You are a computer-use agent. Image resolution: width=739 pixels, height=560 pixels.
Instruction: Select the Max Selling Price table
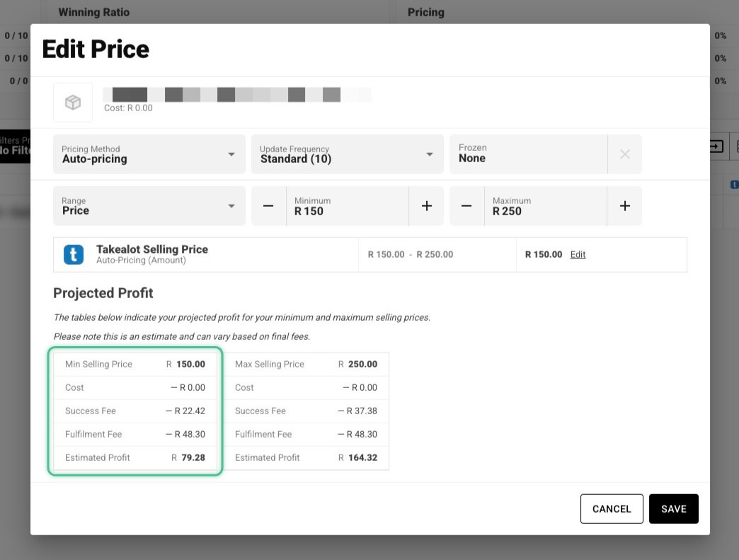306,411
